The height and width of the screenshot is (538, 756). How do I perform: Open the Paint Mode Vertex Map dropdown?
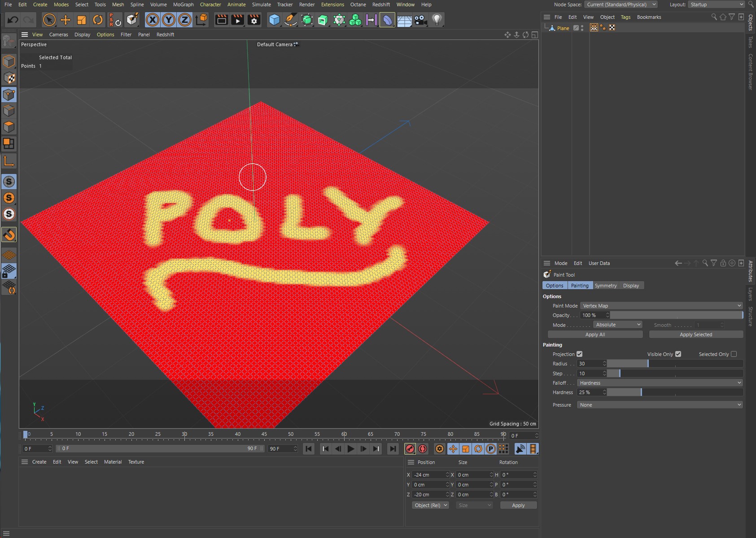click(x=662, y=306)
